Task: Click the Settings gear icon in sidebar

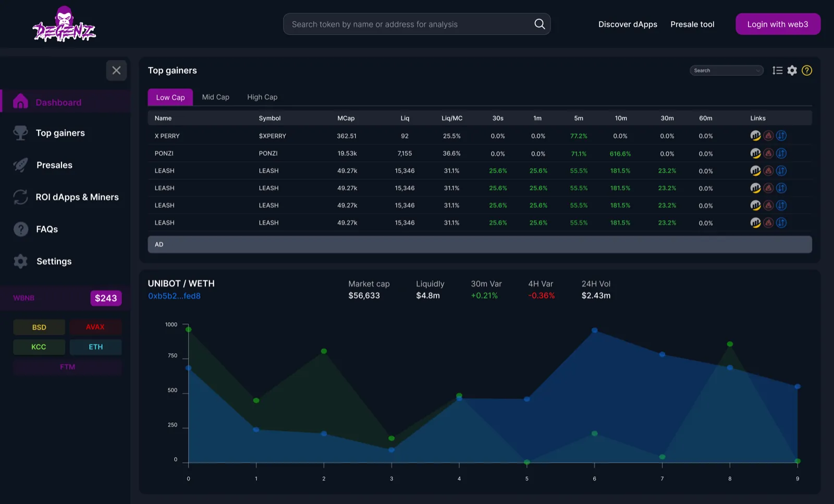Action: pyautogui.click(x=20, y=261)
